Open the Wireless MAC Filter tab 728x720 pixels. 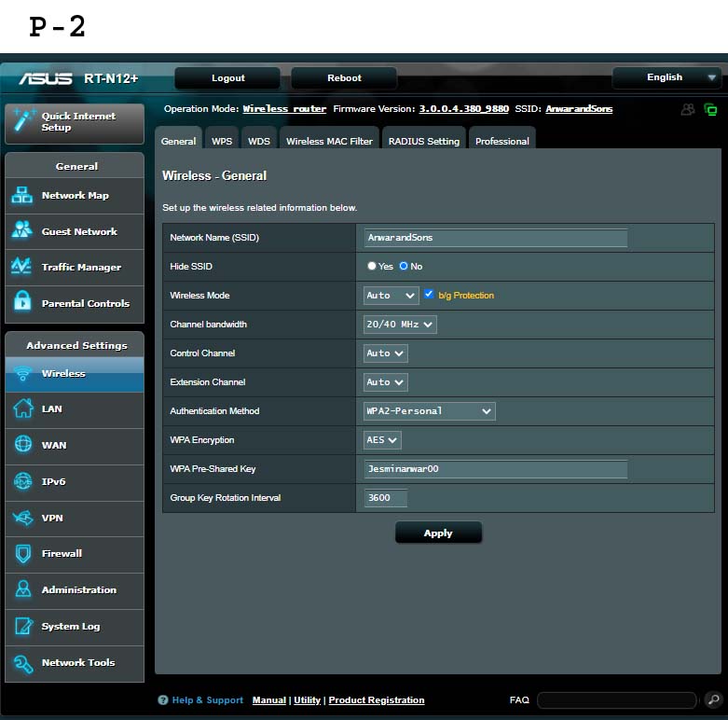coord(329,141)
